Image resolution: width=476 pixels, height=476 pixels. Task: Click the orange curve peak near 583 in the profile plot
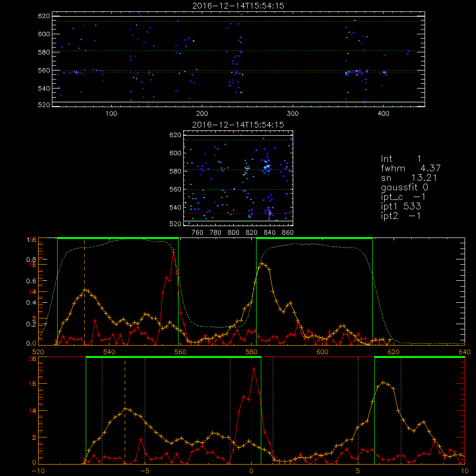(262, 264)
